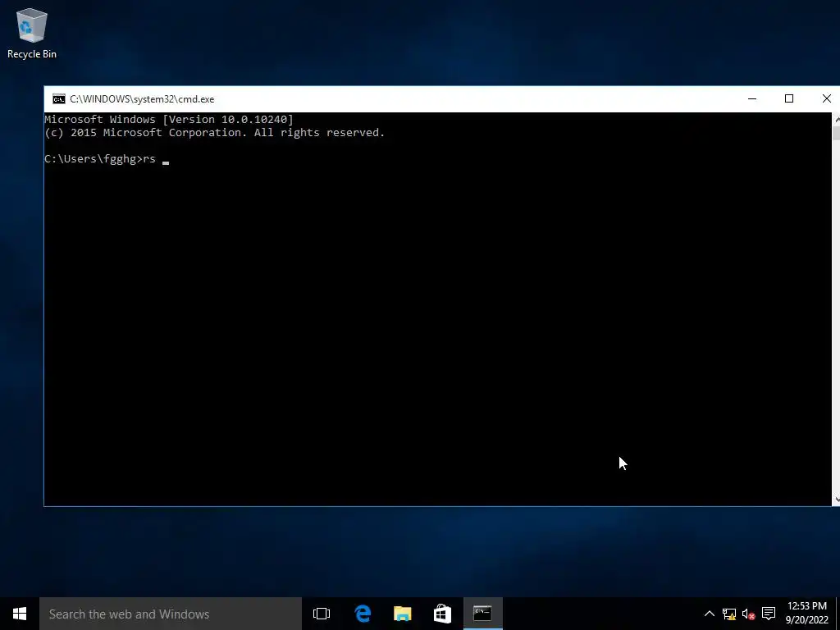The image size is (840, 630).
Task: Click the cmd.exe title bar system icon
Action: tap(59, 99)
